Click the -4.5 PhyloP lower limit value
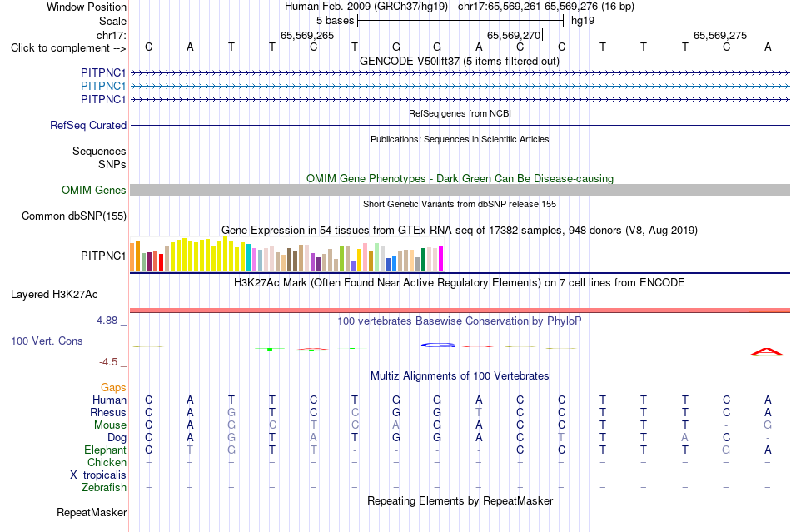 point(108,362)
